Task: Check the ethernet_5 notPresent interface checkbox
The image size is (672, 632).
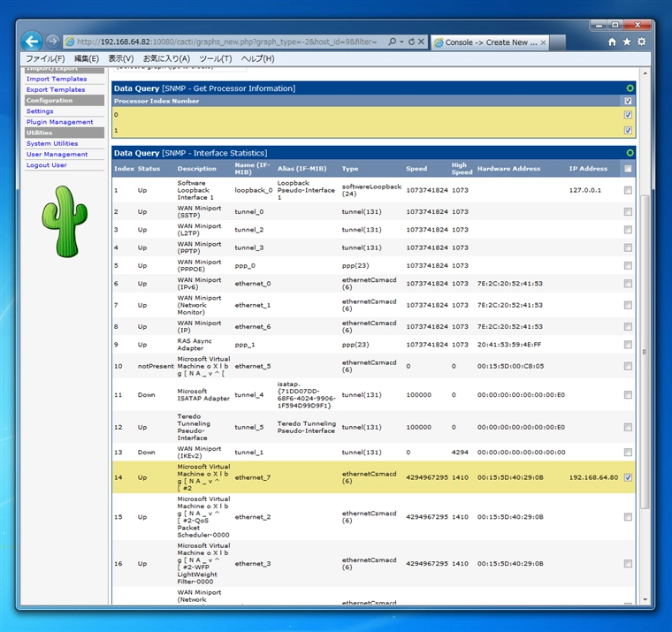Action: click(628, 366)
